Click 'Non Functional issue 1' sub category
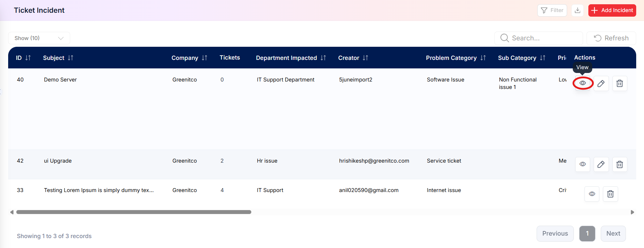Screen dimensions: 644x248 [518, 83]
